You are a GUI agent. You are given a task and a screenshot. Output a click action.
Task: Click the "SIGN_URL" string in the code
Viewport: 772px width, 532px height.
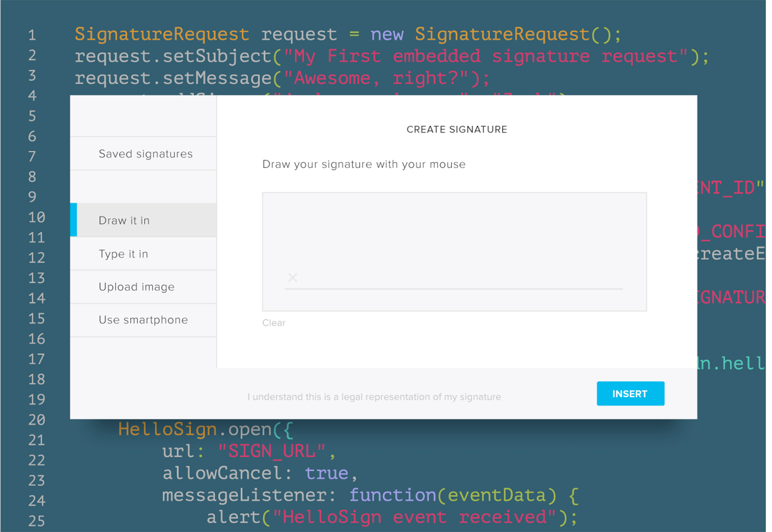click(272, 451)
